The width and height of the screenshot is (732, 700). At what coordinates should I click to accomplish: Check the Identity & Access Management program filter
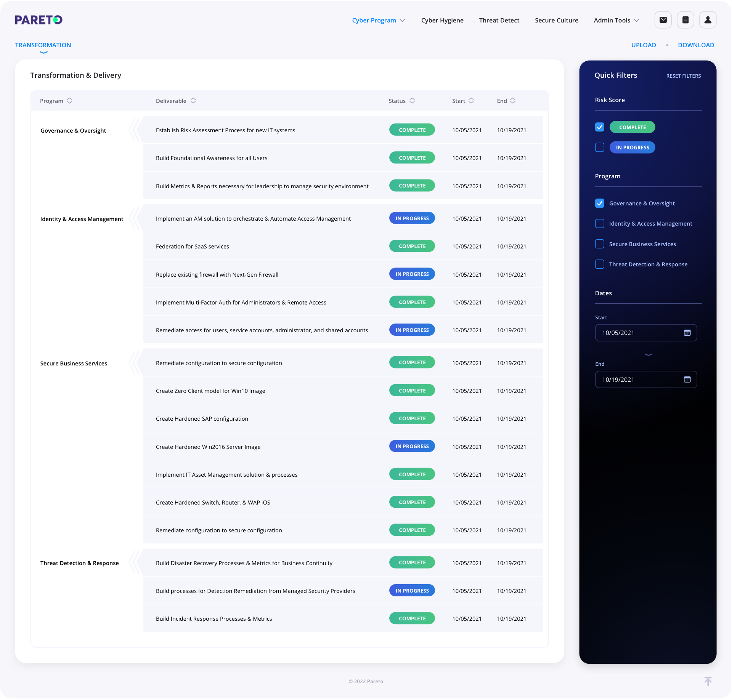click(x=599, y=224)
